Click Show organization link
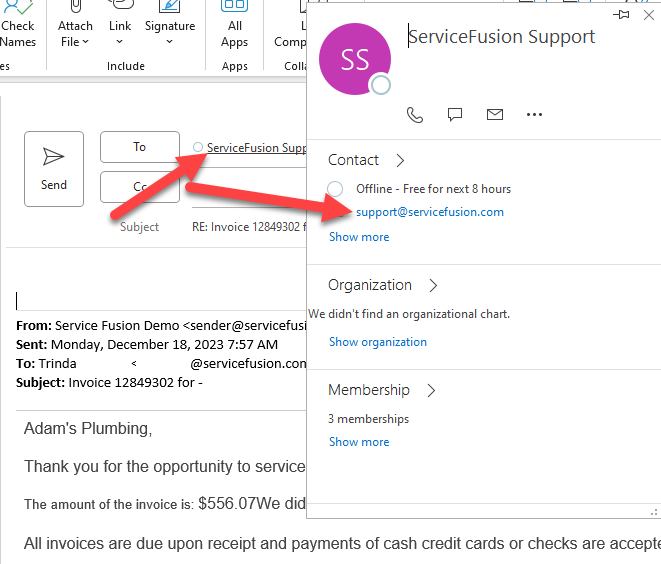Image resolution: width=661 pixels, height=564 pixels. pos(378,342)
